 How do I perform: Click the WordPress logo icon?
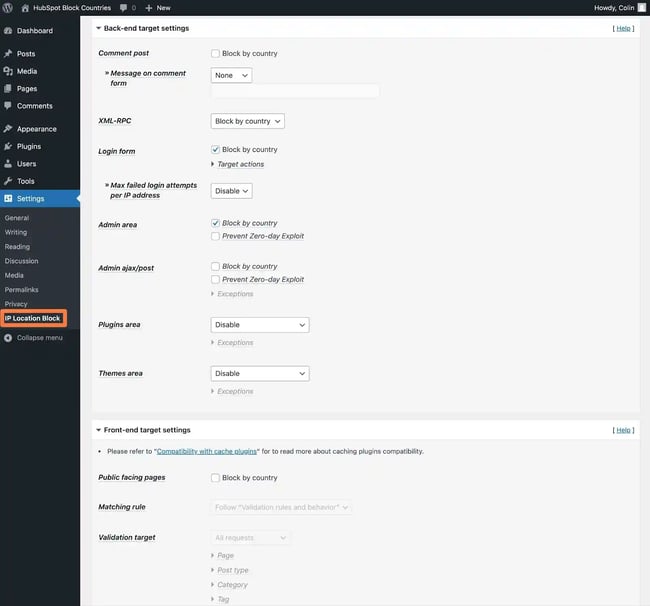coord(7,7)
